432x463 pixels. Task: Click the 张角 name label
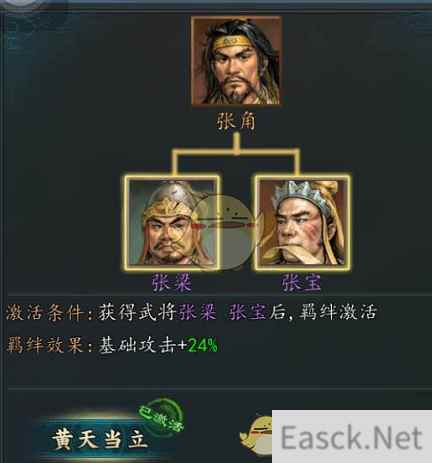pos(236,121)
